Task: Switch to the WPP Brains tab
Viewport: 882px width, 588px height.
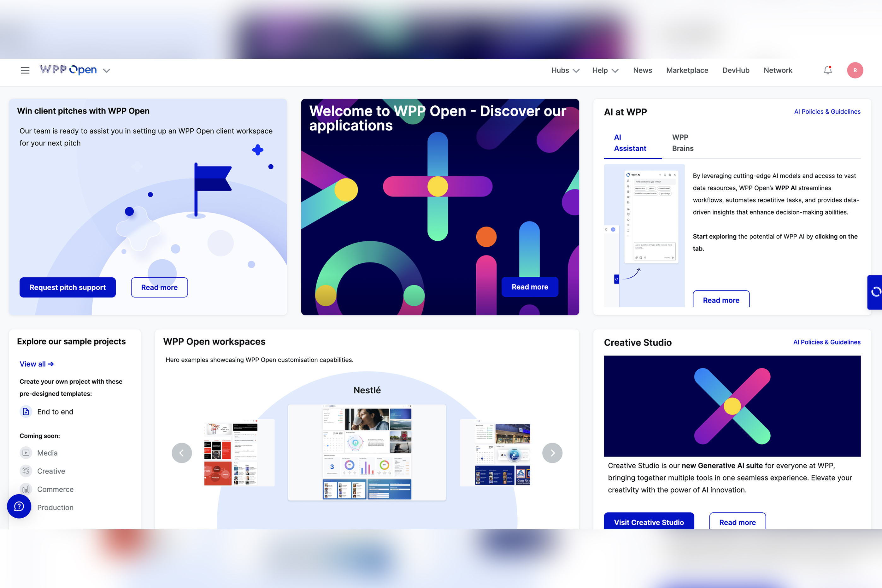Action: tap(683, 143)
